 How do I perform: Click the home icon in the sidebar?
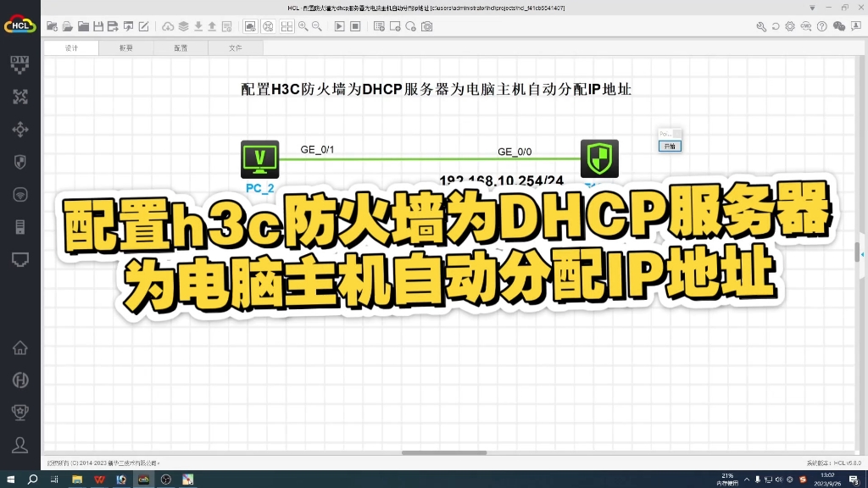click(20, 347)
